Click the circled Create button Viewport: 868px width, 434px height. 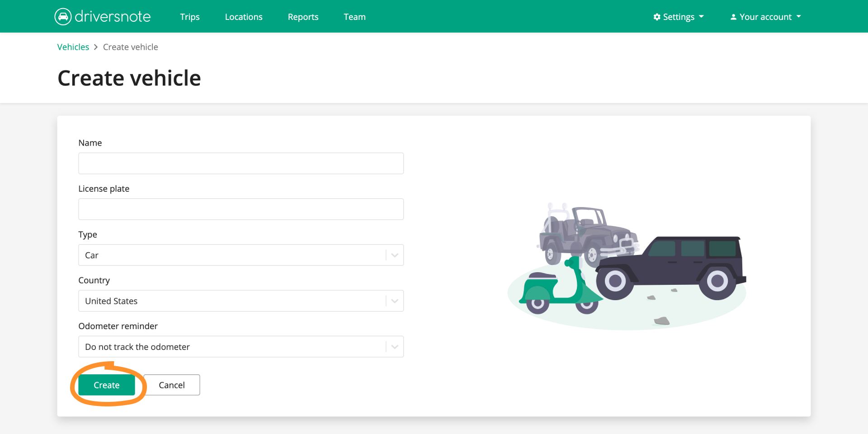pos(106,385)
